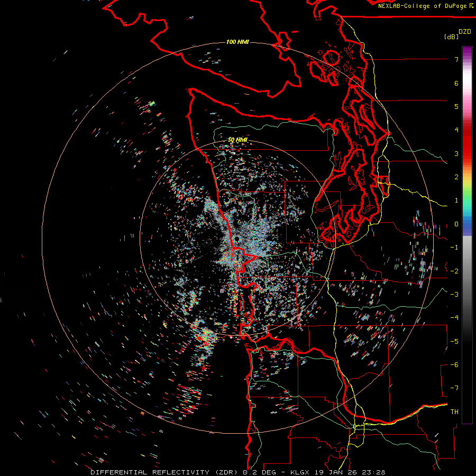Select the 4 value on the scale
This screenshot has height=476, width=476.
(x=456, y=130)
